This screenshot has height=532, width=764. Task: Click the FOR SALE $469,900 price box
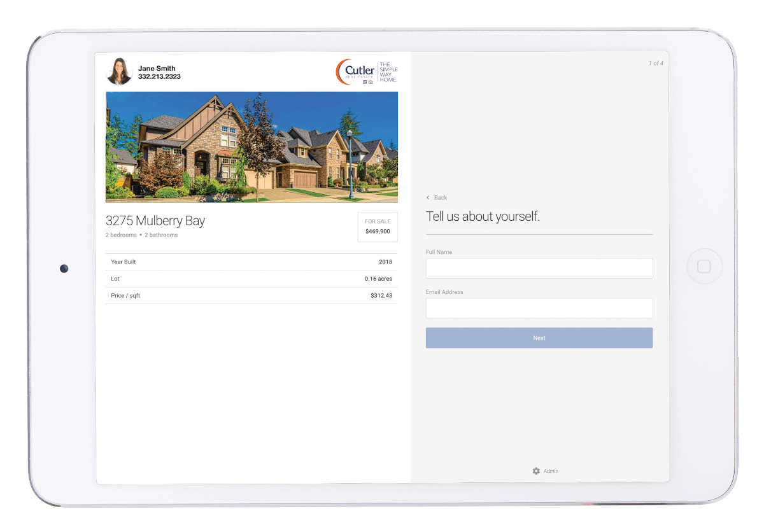click(378, 227)
